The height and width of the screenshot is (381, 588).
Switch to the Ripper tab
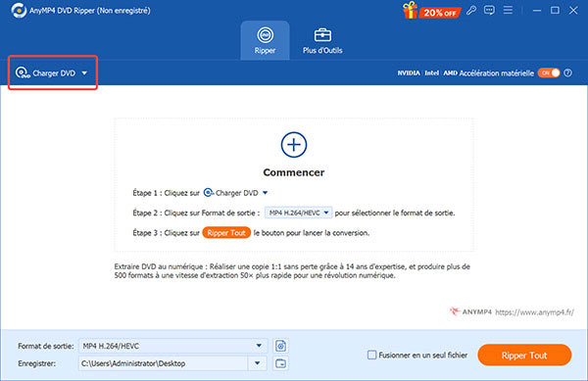[x=265, y=40]
